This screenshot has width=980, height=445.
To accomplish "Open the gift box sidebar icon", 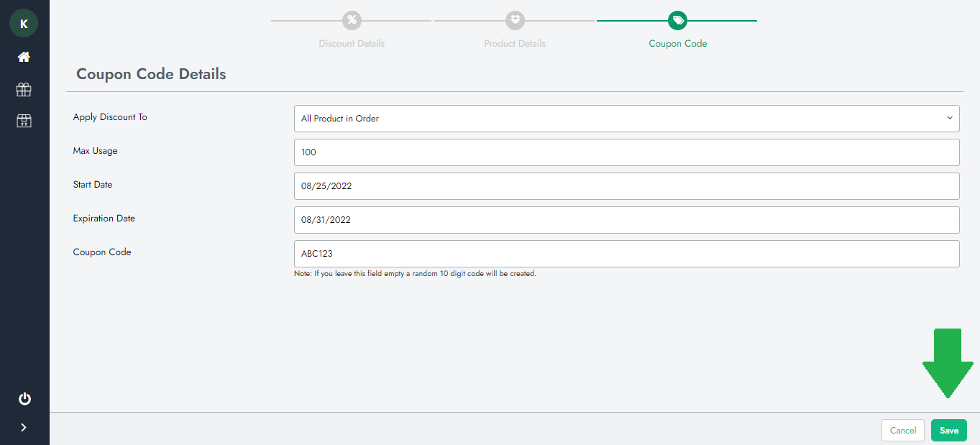I will click(24, 89).
